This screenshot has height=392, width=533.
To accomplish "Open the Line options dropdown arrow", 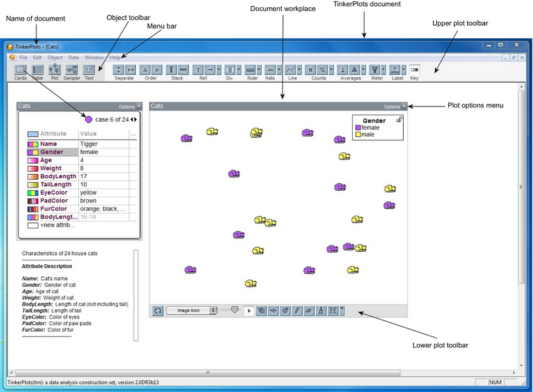I will click(x=299, y=70).
